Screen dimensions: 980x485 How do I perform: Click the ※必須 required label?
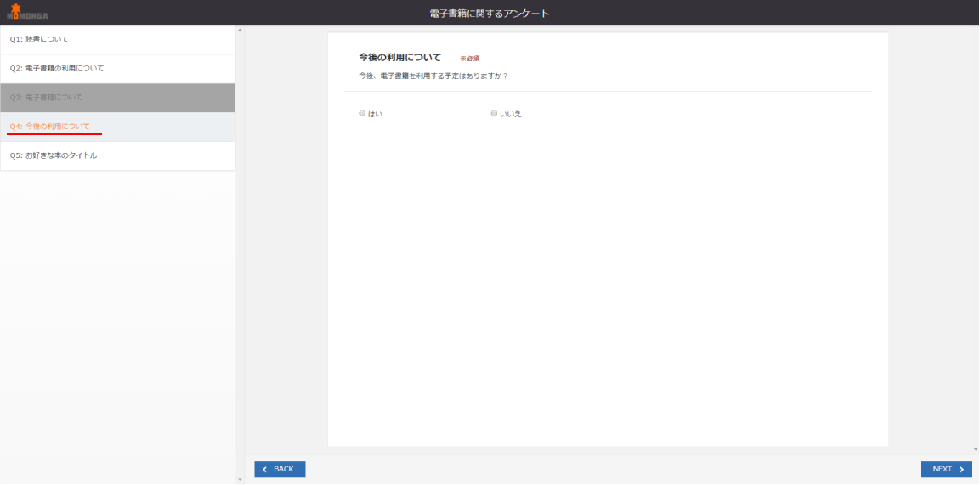tap(470, 59)
